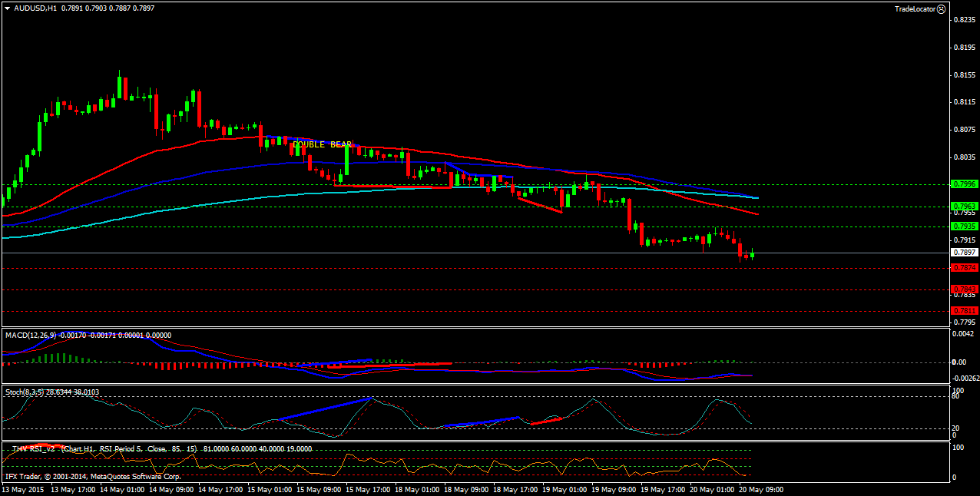Click the TradeLocator sad face icon
The height and width of the screenshot is (496, 980).
click(942, 8)
